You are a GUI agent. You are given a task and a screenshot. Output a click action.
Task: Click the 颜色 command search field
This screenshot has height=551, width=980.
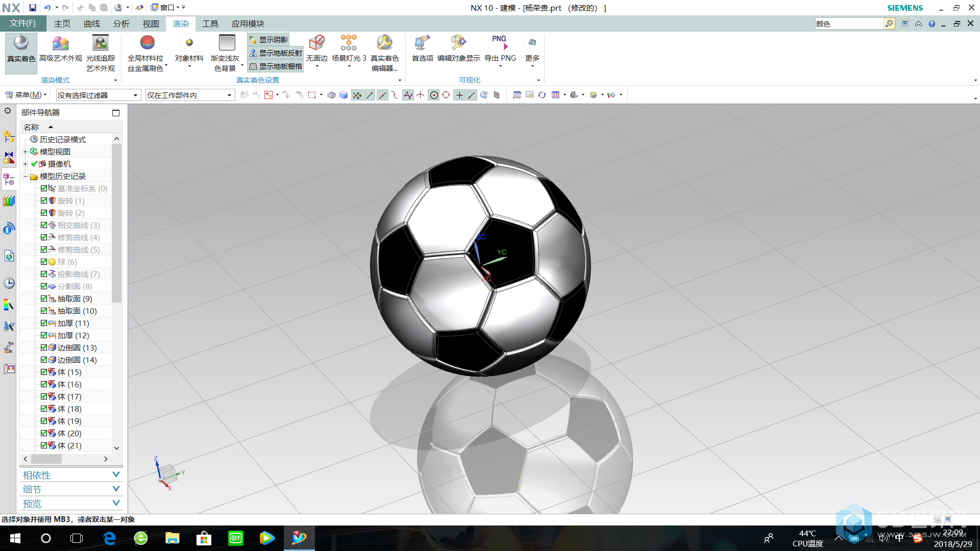click(x=849, y=23)
